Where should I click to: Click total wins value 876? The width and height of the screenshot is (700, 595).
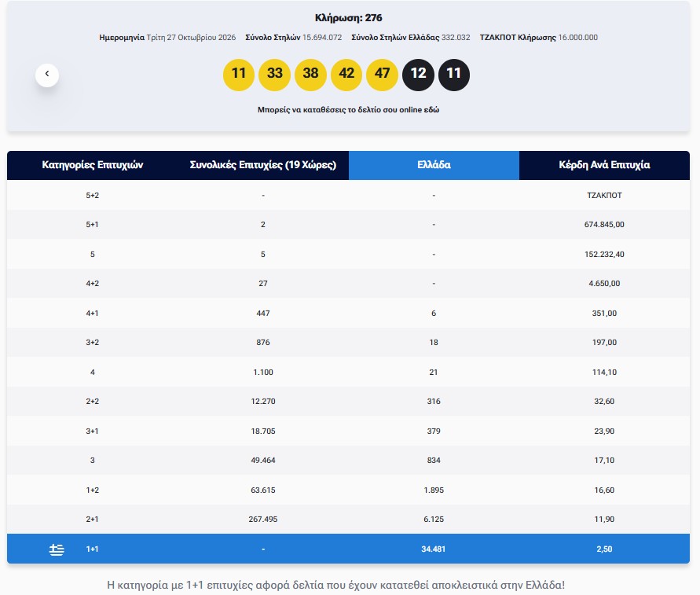tap(263, 343)
